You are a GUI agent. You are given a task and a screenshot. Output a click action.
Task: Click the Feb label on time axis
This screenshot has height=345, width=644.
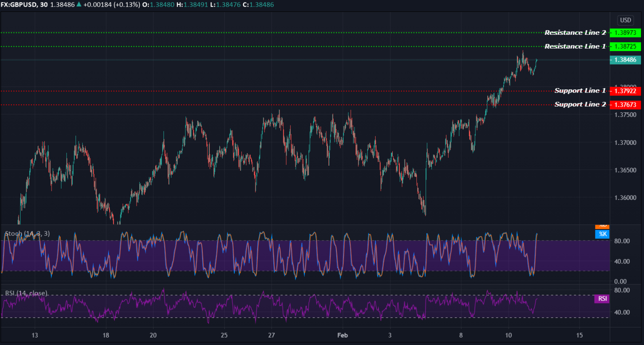pos(342,335)
